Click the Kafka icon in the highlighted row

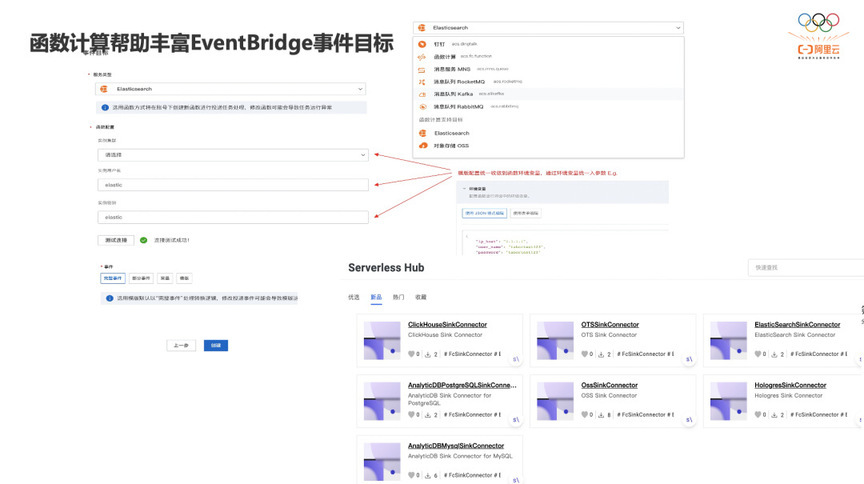point(422,94)
